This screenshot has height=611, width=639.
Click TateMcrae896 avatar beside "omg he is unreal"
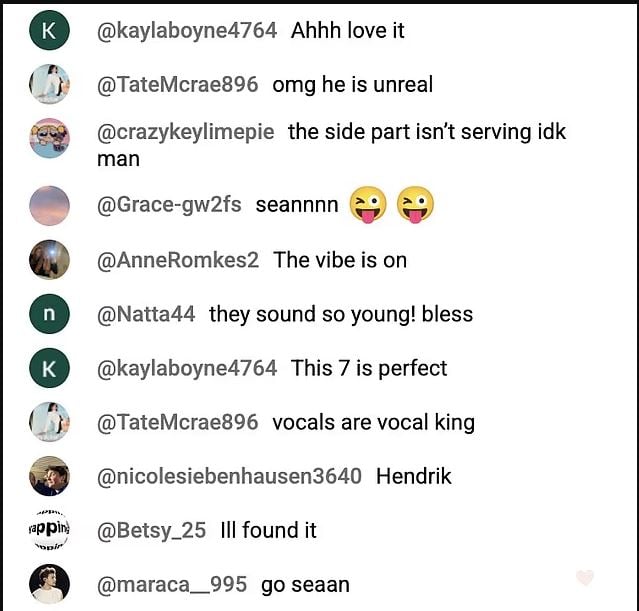click(x=49, y=85)
